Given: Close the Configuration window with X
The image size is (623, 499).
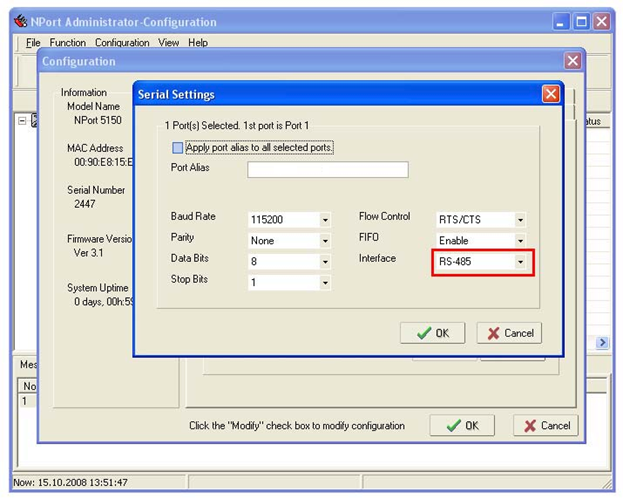Looking at the screenshot, I should coord(573,61).
